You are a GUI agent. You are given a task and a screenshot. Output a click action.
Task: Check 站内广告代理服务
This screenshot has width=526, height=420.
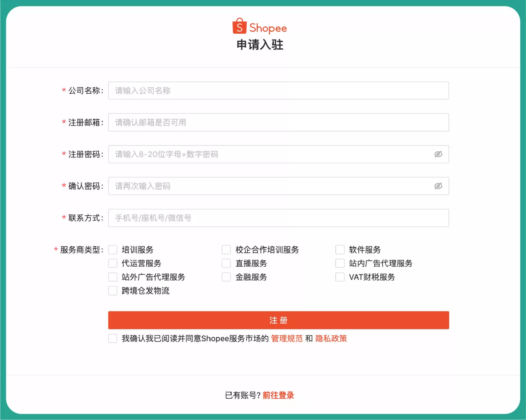[340, 263]
